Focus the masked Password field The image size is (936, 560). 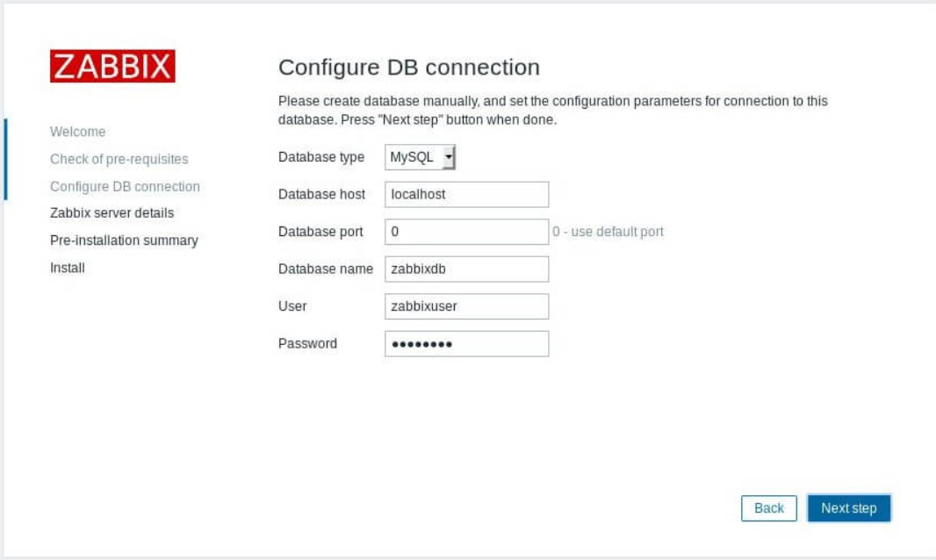[x=467, y=344]
